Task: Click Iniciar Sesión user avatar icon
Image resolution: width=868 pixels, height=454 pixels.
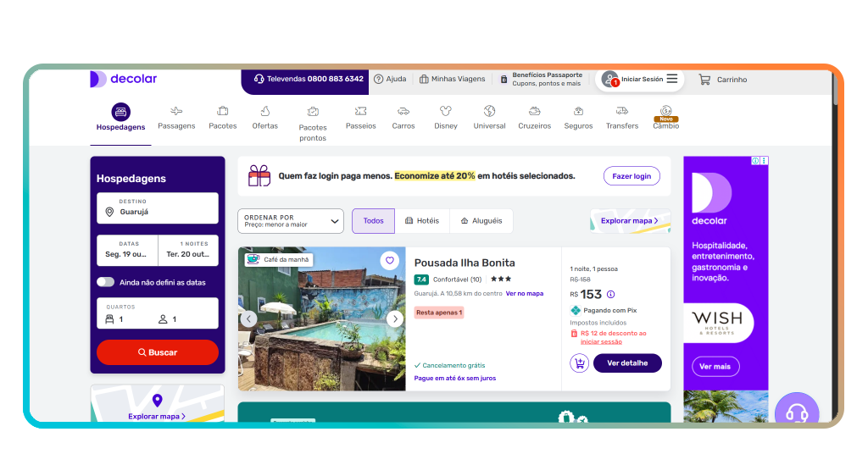Action: click(609, 79)
